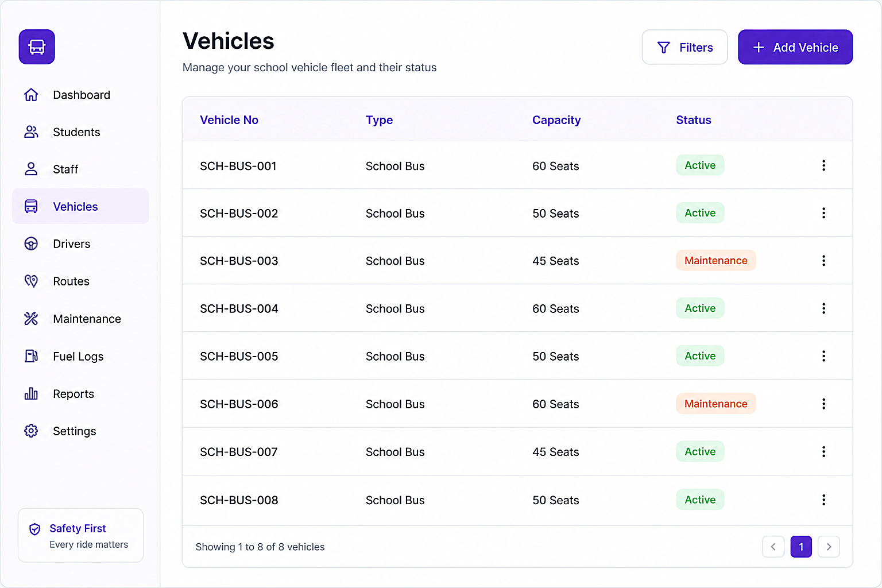882x588 pixels.
Task: Click the Vehicle No column header
Action: point(229,120)
